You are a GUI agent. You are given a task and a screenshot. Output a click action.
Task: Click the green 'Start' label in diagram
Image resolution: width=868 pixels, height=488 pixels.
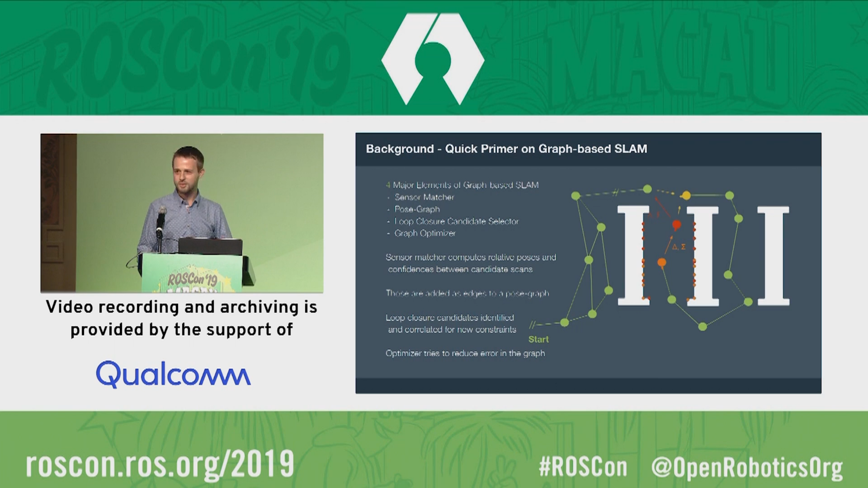[538, 339]
